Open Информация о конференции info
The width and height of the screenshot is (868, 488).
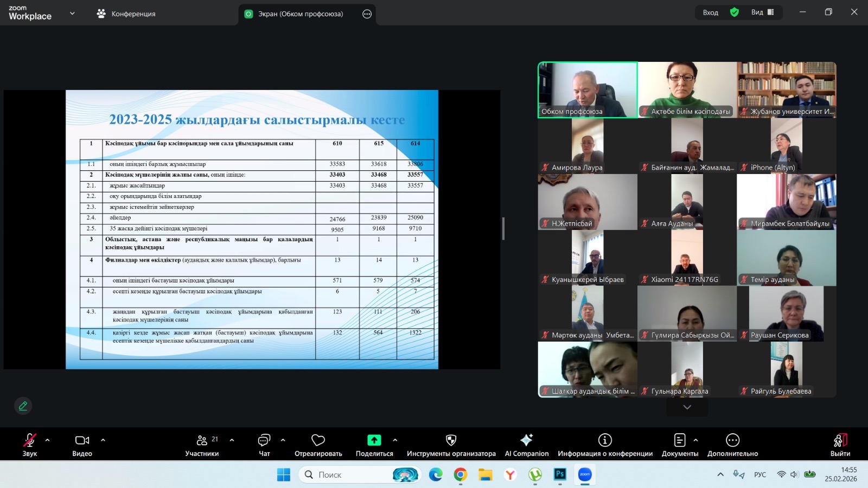[x=605, y=445]
